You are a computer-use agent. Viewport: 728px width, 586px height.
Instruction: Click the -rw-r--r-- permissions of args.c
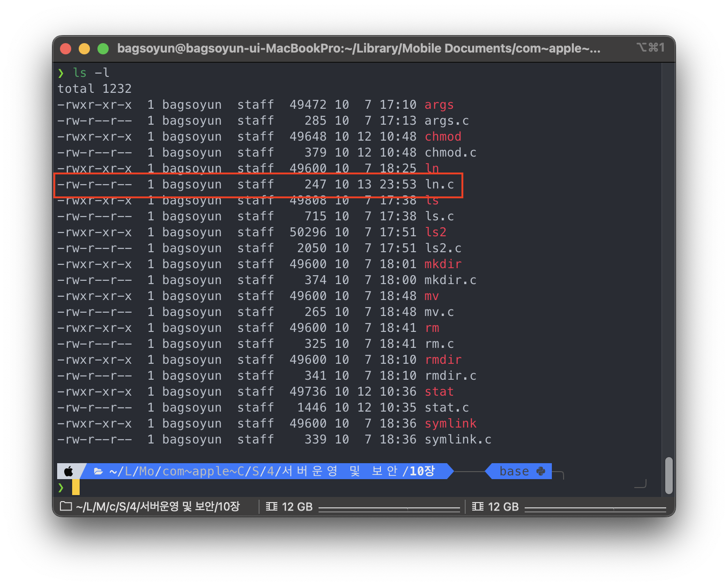[95, 120]
